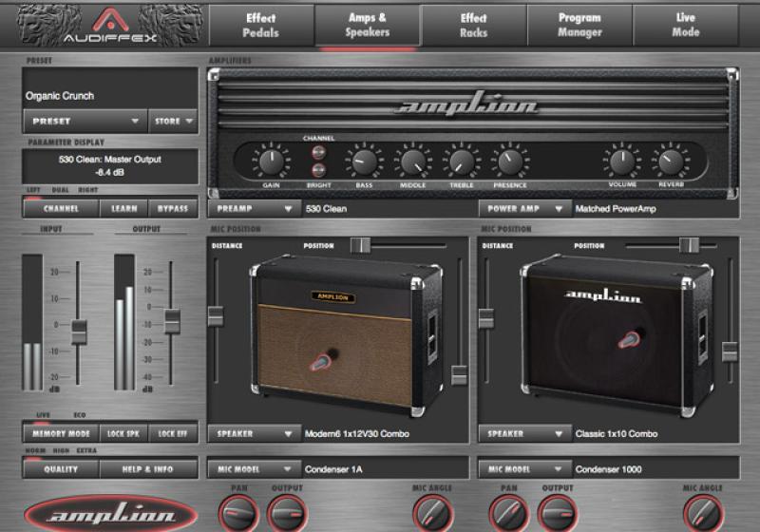Open the Power Amp dropdown
Screen dimensions: 760x532
pos(525,209)
